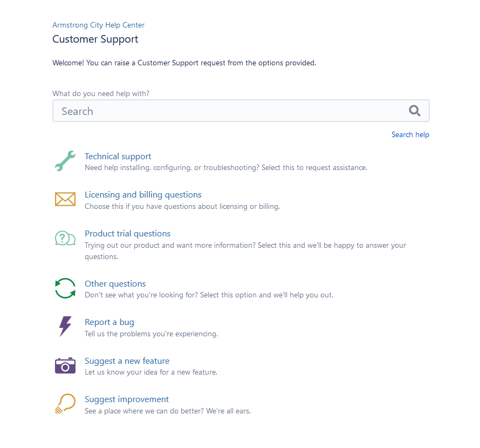
Task: Click the Suggest a new feature camera icon
Action: point(65,365)
